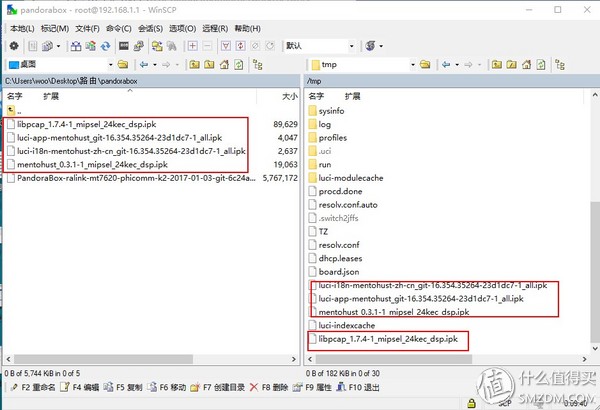The width and height of the screenshot is (600, 410).
Task: Go to remote home directory
Action: [x=527, y=65]
